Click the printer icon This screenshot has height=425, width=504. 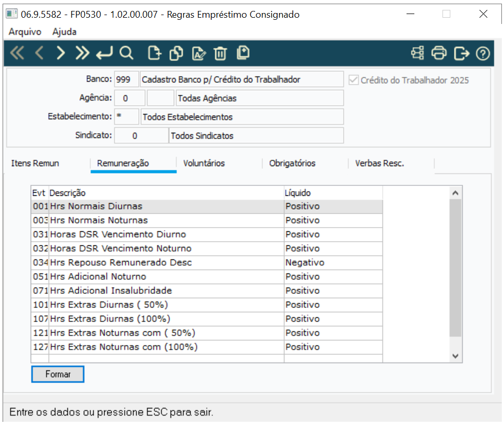tap(439, 53)
